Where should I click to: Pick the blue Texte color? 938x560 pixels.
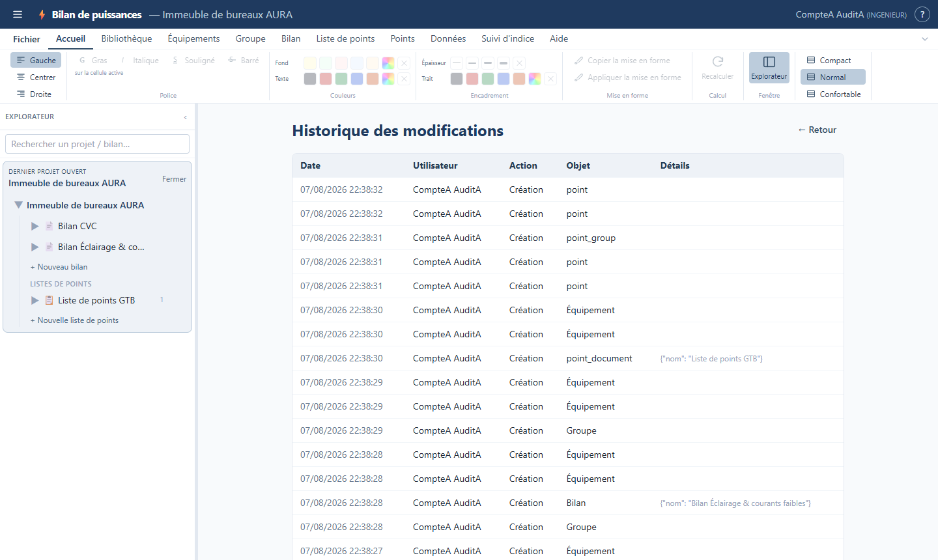357,79
